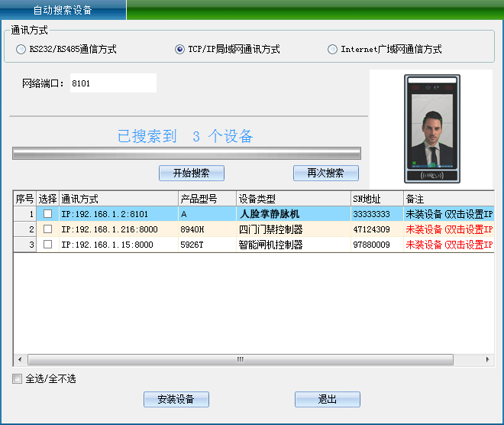The height and width of the screenshot is (425, 504).
Task: Click the horizontal scrollbar thumb of the device table
Action: [241, 359]
